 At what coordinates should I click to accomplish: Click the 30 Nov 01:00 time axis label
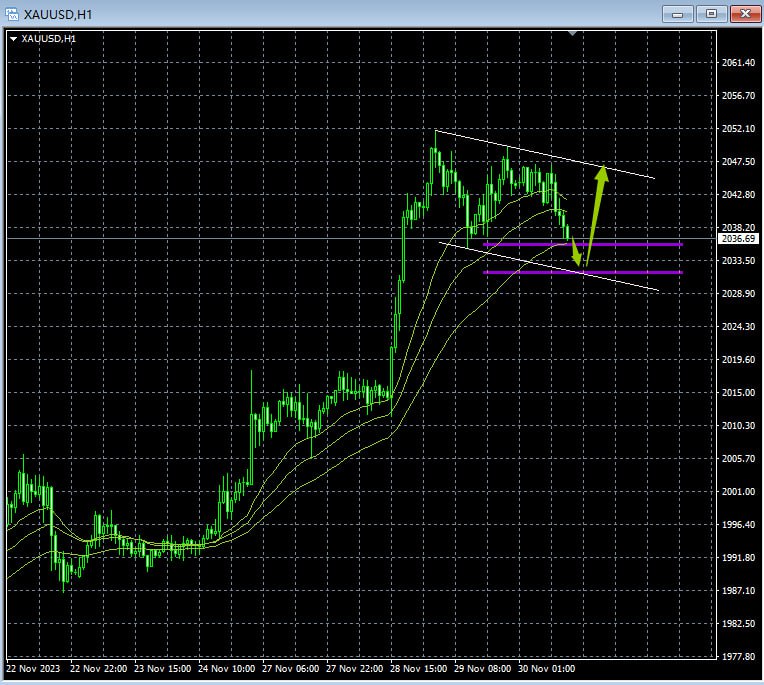(547, 668)
